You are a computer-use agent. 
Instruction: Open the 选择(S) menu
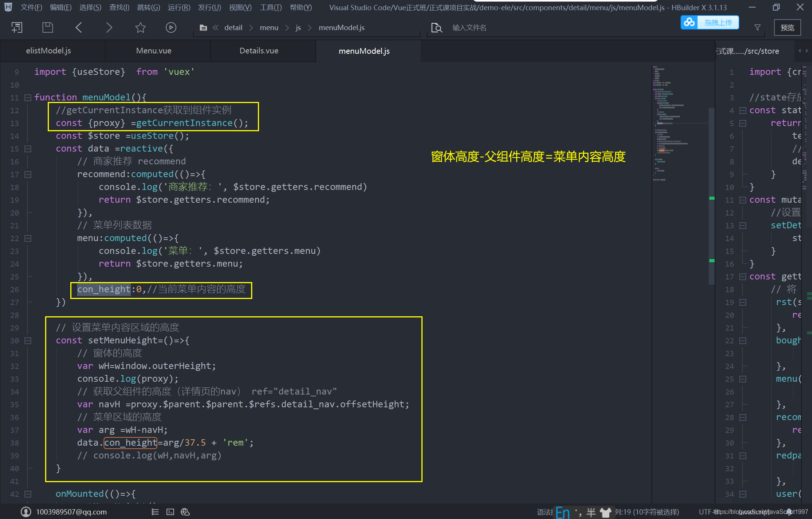coord(90,8)
